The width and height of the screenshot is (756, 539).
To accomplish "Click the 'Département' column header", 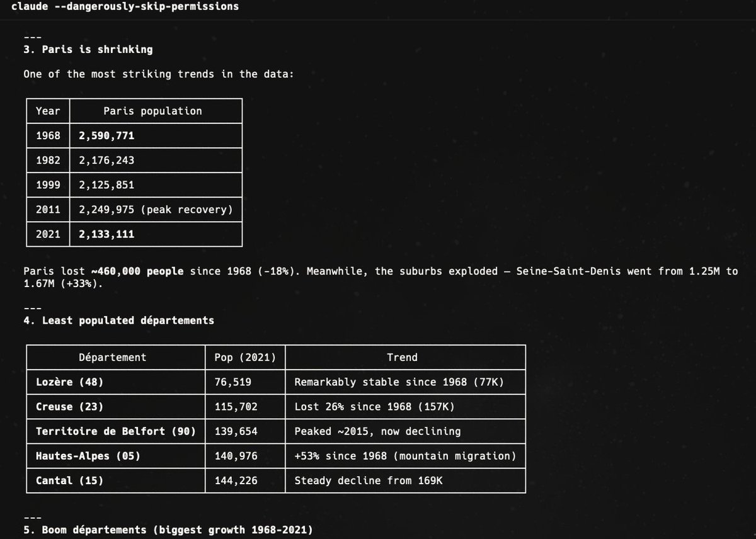I will [x=112, y=357].
